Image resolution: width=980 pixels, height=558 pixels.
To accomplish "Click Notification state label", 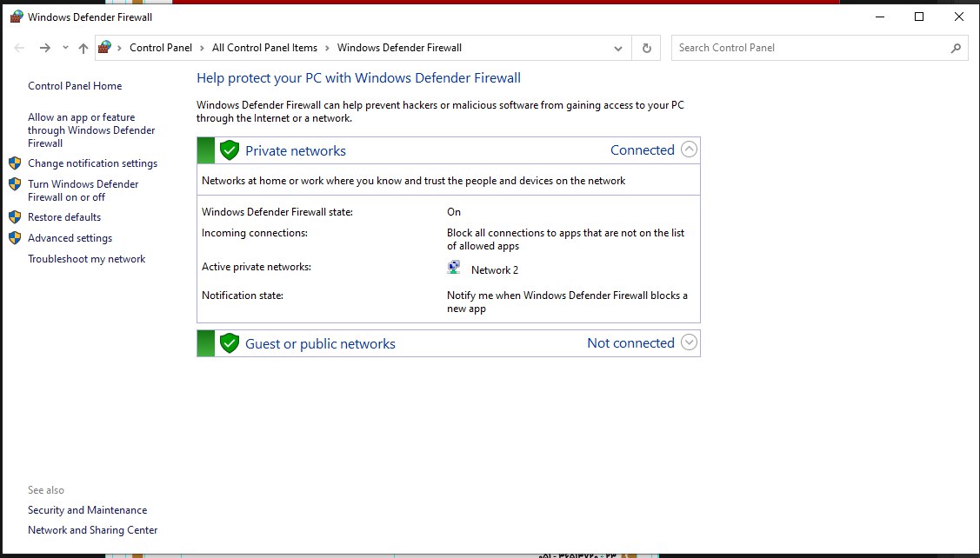I will 243,296.
